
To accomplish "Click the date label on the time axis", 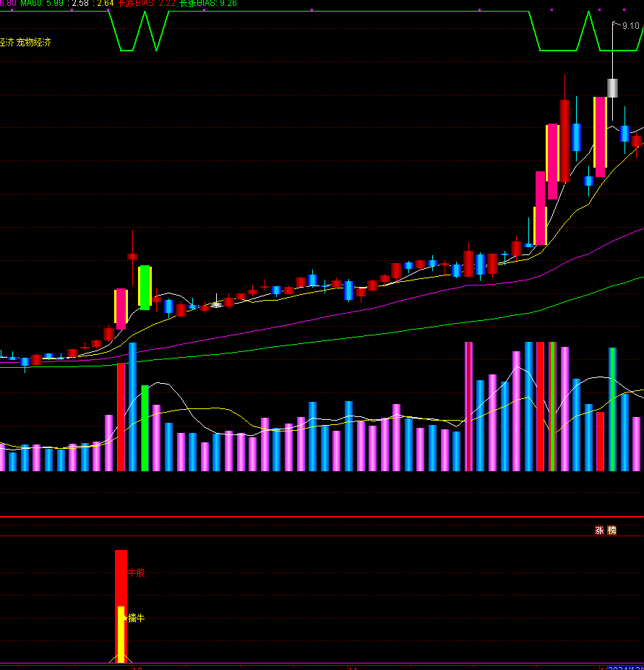I will click(x=625, y=667).
